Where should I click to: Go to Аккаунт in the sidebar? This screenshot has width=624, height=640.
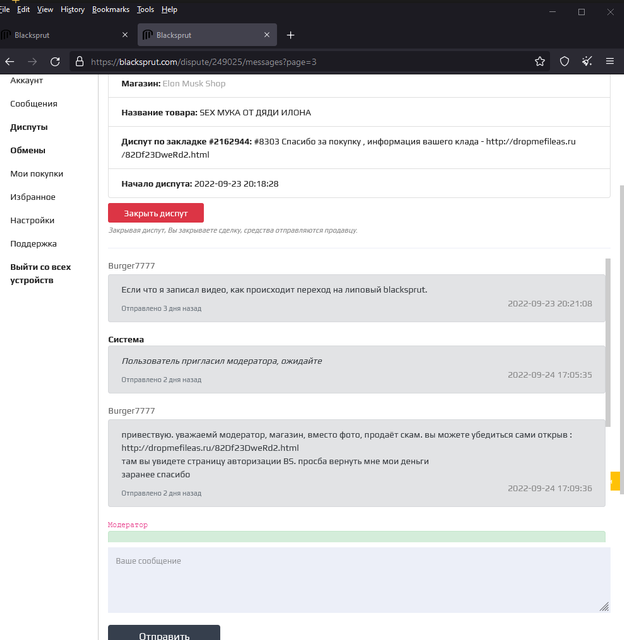pyautogui.click(x=27, y=80)
